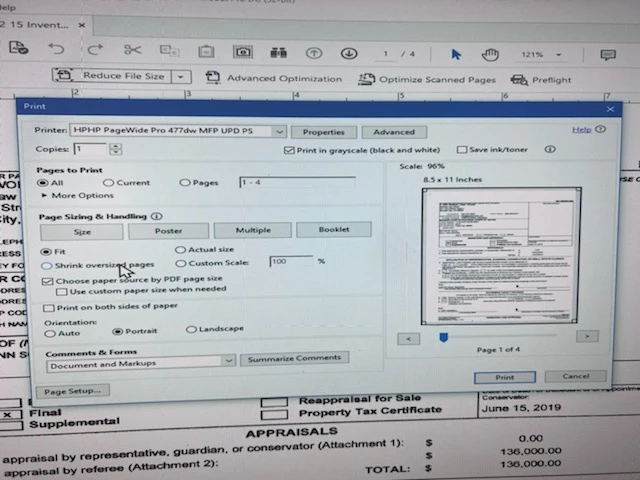
Task: Click the Reduce File Size button
Action: (x=111, y=76)
